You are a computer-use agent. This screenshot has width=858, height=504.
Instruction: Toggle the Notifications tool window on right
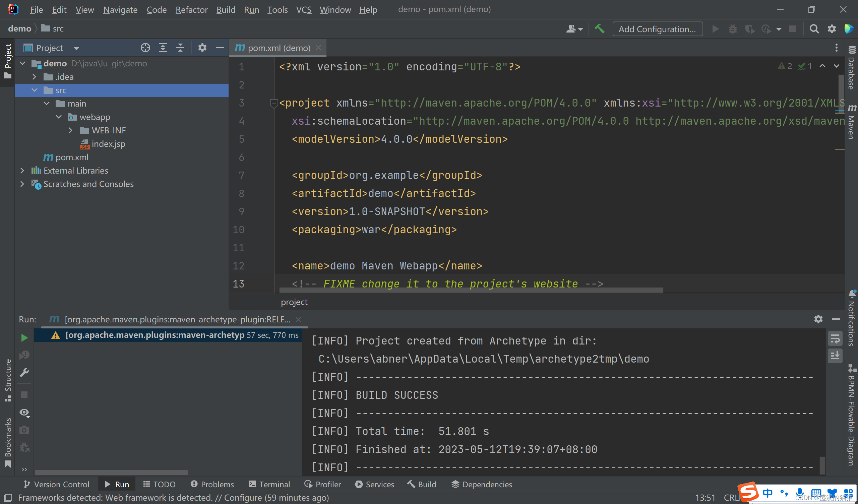click(852, 318)
